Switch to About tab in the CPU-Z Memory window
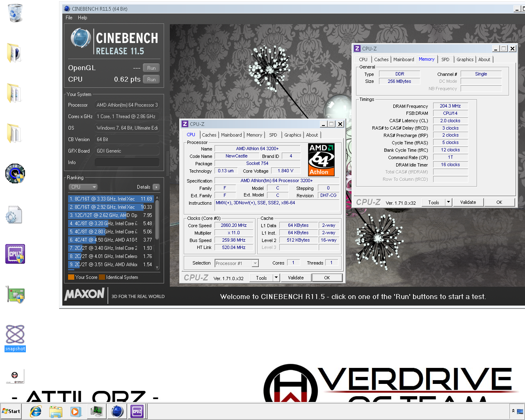Screen dimensions: 525x420 (484, 59)
